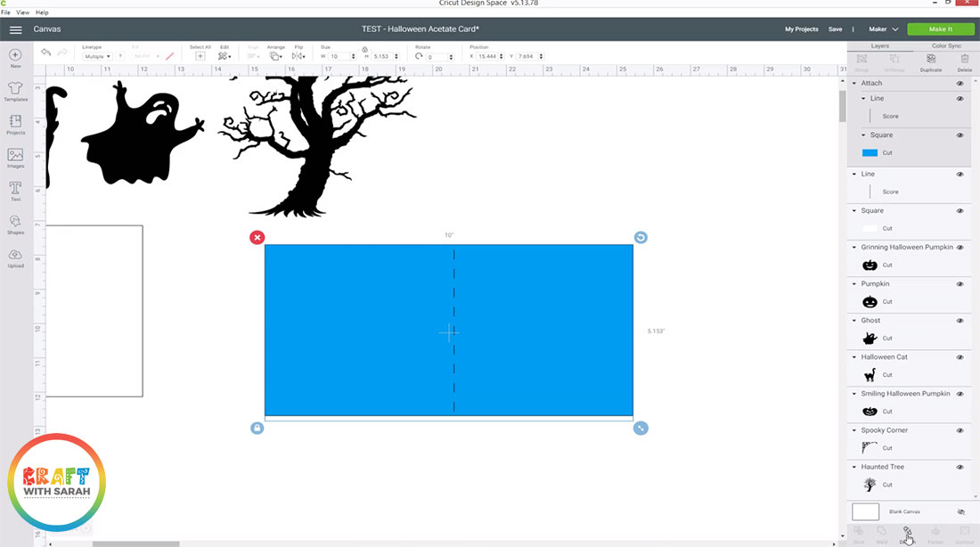Create a New project from sidebar
Image resolution: width=980 pixels, height=547 pixels.
tap(16, 58)
